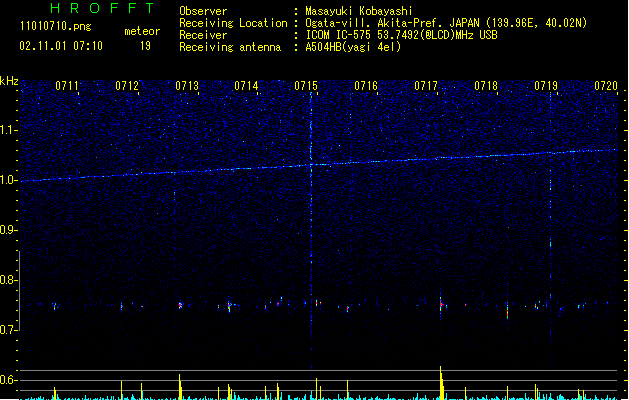This screenshot has width=629, height=400.
Task: Click the meteor count value 19
Action: tap(145, 46)
